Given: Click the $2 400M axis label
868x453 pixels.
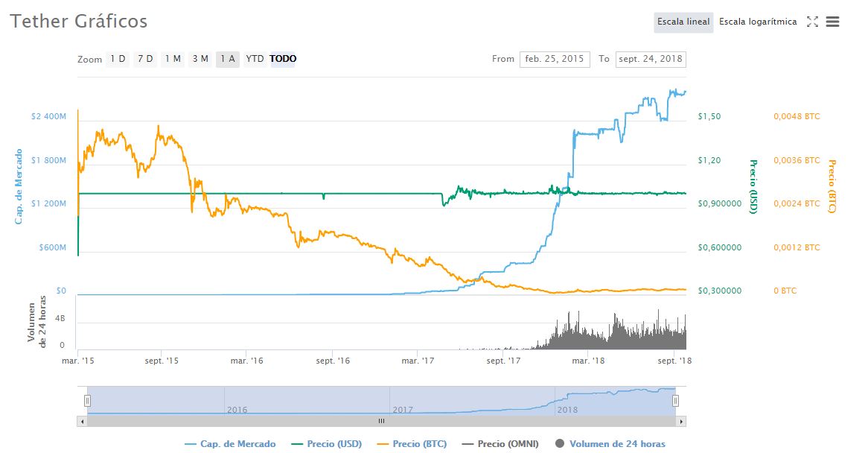Looking at the screenshot, I should point(48,116).
